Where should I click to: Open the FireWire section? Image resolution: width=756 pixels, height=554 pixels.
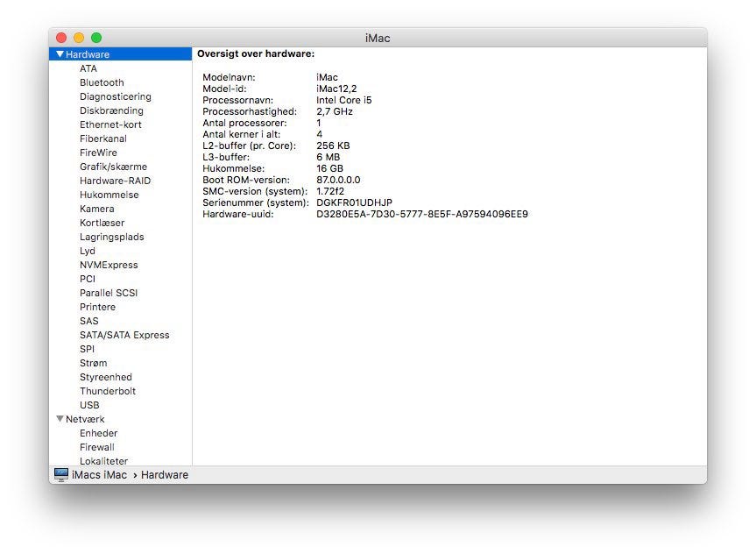tap(98, 153)
